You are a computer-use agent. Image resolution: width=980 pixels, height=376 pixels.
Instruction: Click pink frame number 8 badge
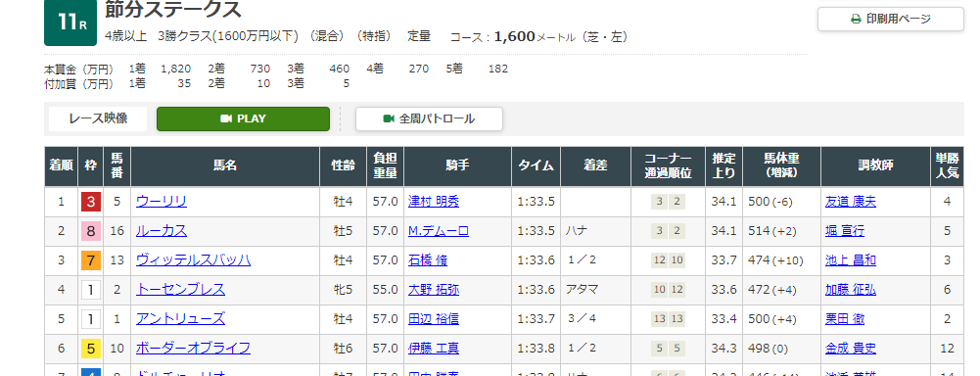[91, 231]
